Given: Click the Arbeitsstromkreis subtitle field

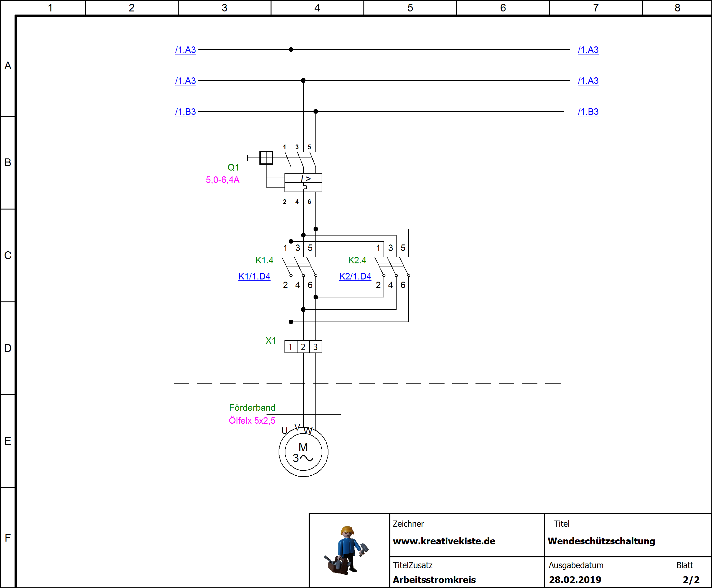Looking at the screenshot, I should tap(434, 580).
